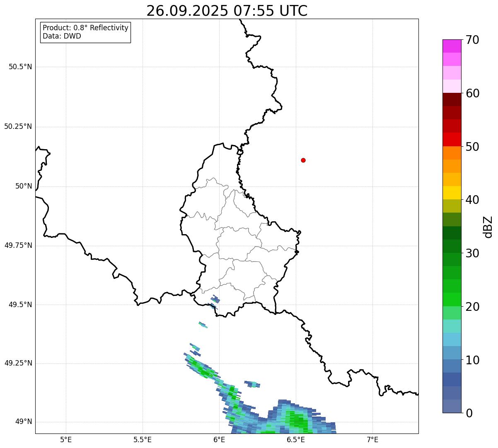The image size is (498, 448).
Task: Pick the orange swatch just below 50
Action: pyautogui.click(x=452, y=153)
